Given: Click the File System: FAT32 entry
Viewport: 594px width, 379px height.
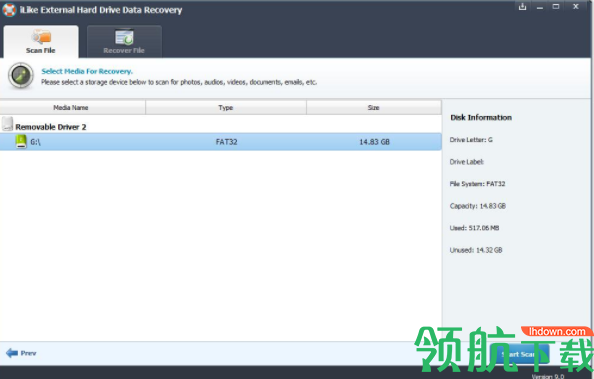Looking at the screenshot, I should coord(477,184).
